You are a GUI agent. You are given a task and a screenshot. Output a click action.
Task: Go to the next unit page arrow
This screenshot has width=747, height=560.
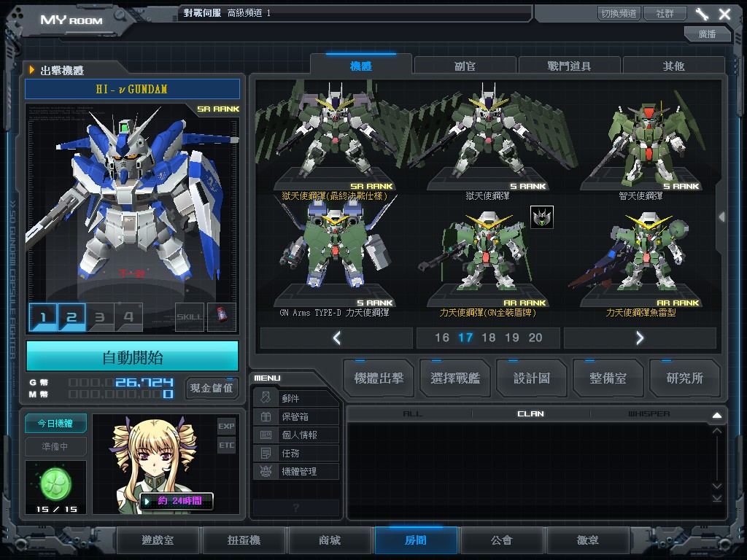coord(640,338)
